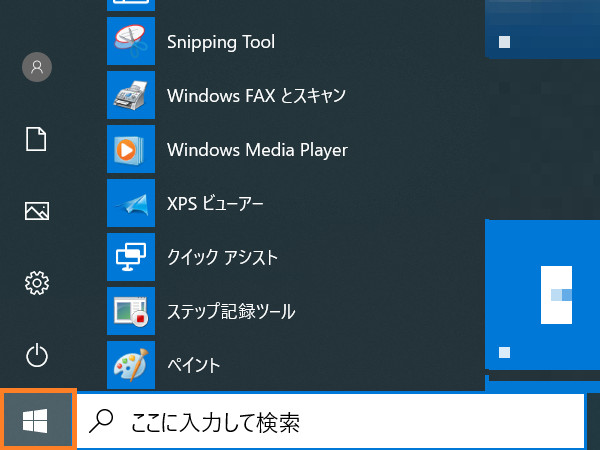Select the ステップ記録ツール label
The image size is (600, 450).
coord(231,311)
